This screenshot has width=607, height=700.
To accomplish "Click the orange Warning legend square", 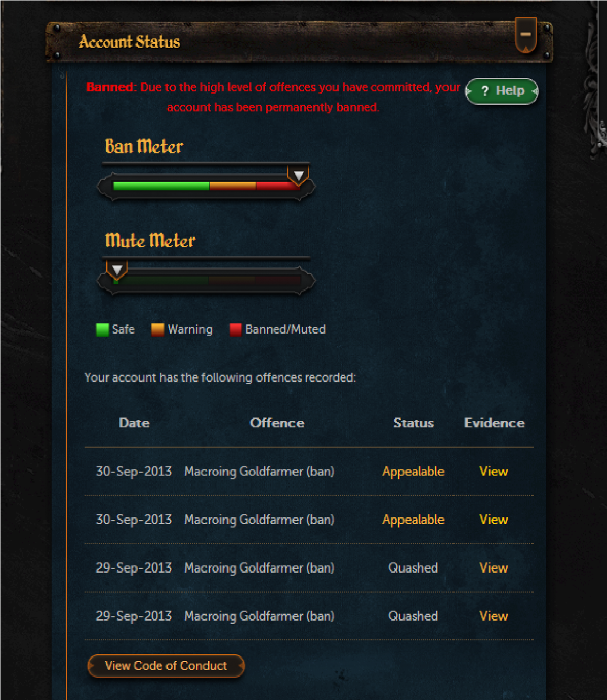I will (x=158, y=330).
